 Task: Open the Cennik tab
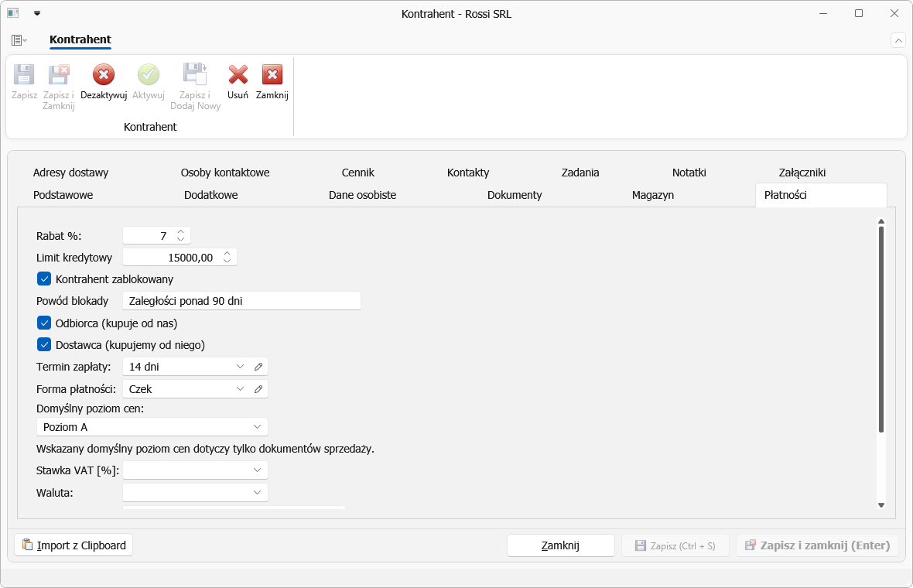tap(358, 173)
